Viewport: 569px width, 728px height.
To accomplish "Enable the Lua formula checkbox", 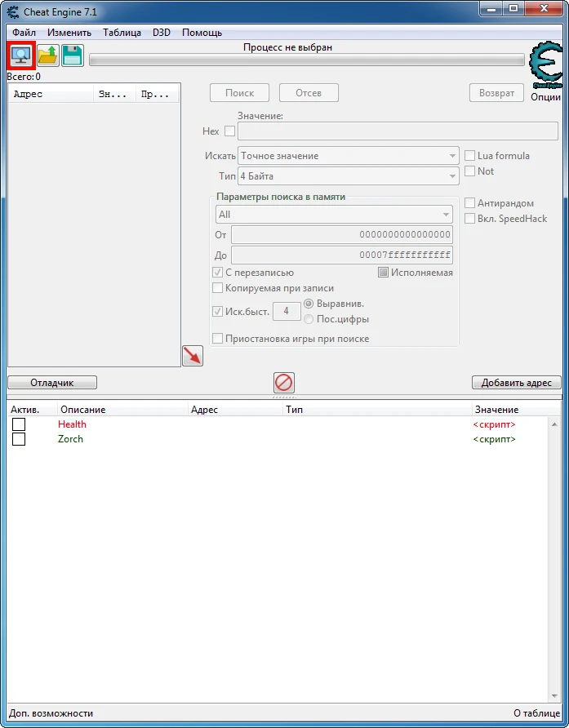I will pyautogui.click(x=470, y=156).
